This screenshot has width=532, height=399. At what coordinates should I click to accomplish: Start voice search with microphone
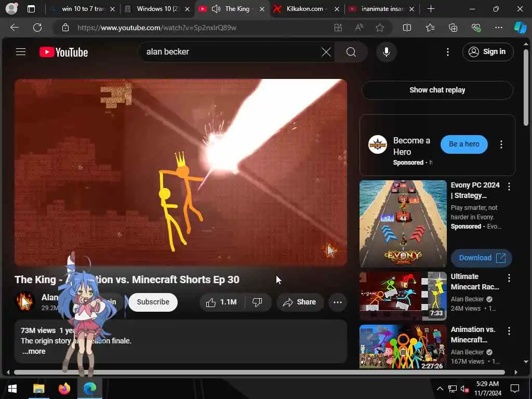[386, 52]
